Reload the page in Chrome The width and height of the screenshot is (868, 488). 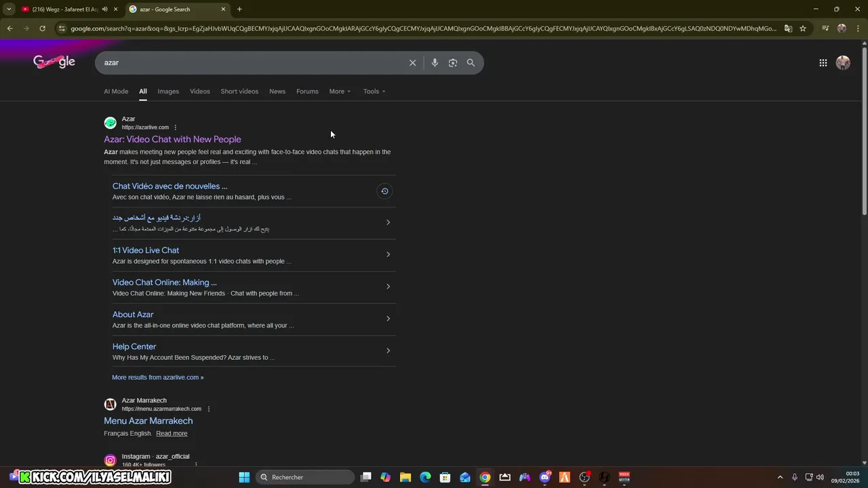(42, 28)
